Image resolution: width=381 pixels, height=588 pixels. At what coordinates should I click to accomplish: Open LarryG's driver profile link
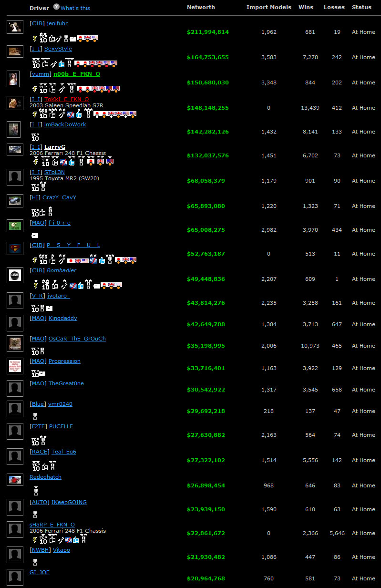click(55, 147)
